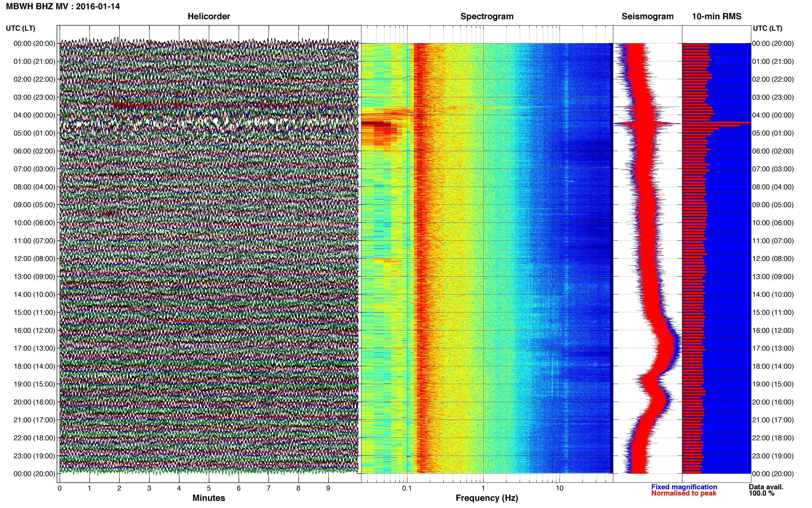Click helicorder time label '11:00 (07:00)'
Image resolution: width=812 pixels, height=508 pixels.
tap(34, 241)
